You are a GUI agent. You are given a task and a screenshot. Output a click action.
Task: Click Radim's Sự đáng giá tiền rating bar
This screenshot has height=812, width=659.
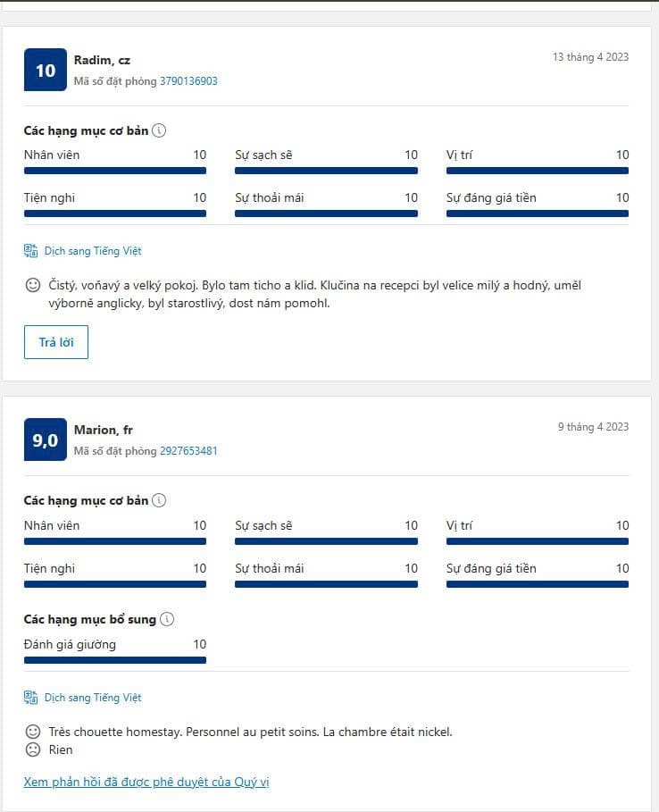pyautogui.click(x=538, y=213)
